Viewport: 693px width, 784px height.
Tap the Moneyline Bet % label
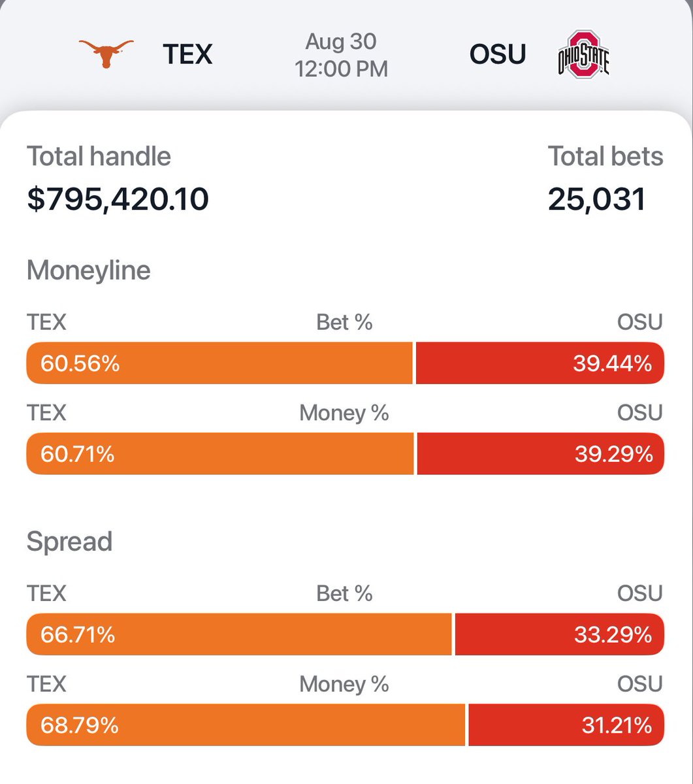(x=344, y=322)
